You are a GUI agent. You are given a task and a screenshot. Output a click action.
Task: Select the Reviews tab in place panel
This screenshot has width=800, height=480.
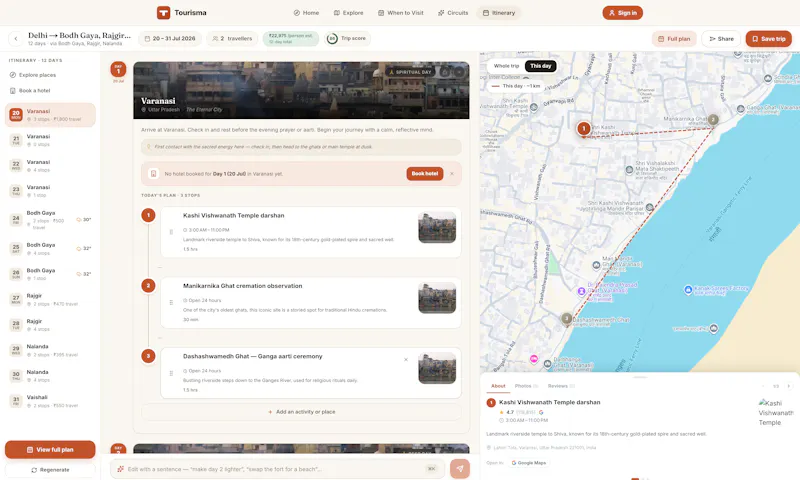point(561,386)
